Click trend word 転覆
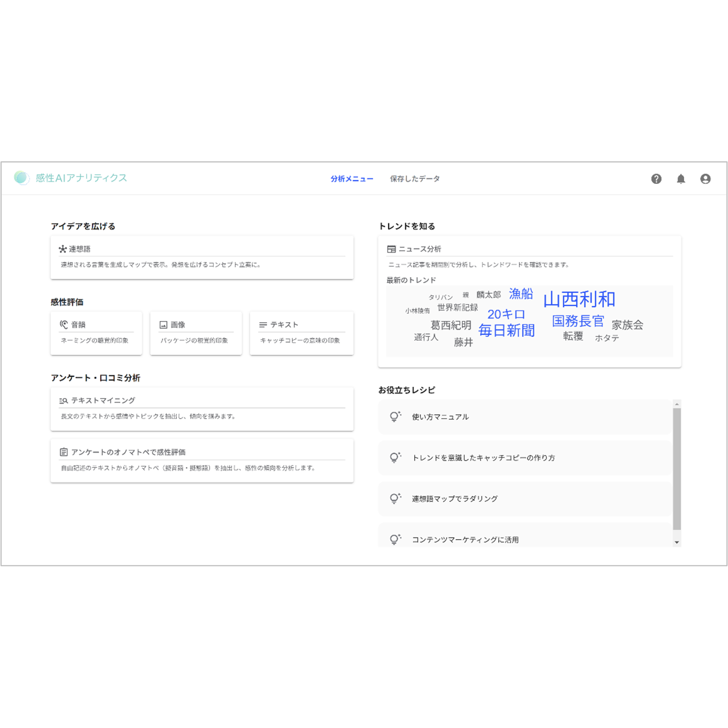The image size is (728, 728). click(573, 336)
